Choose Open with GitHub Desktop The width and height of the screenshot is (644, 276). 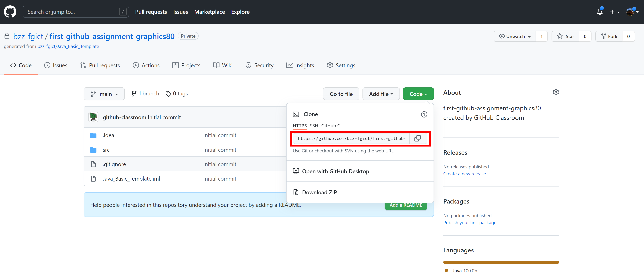[331, 171]
